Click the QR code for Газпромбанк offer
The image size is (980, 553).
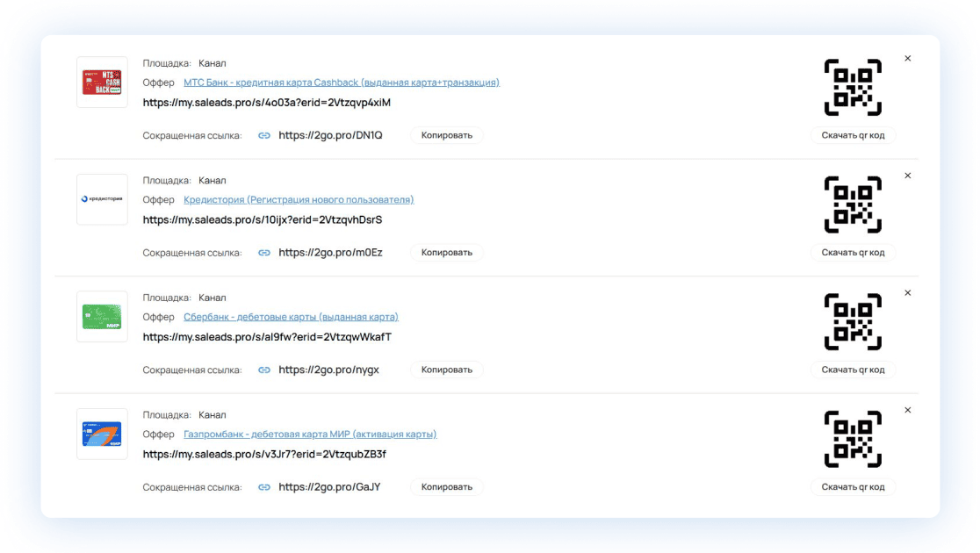pyautogui.click(x=852, y=439)
